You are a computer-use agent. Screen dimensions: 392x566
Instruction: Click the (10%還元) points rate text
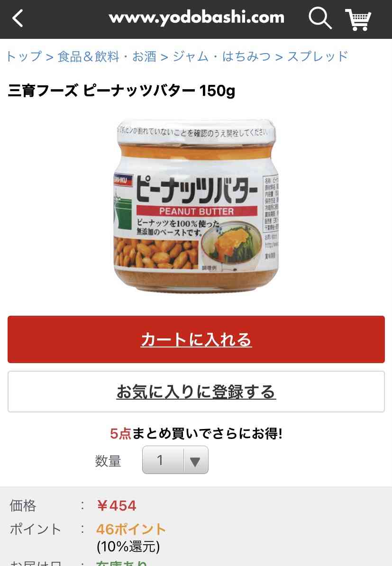point(128,547)
